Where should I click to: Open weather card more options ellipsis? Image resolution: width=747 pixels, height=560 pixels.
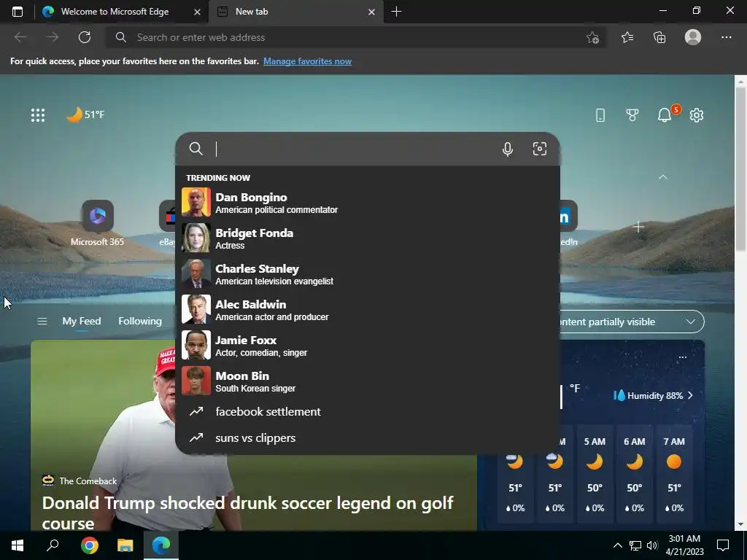tap(683, 357)
